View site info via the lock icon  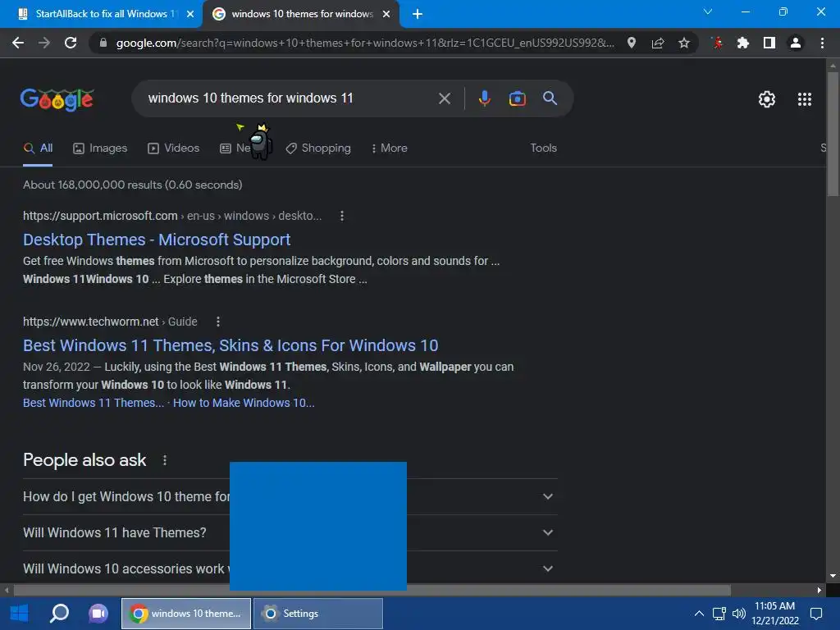(x=103, y=43)
